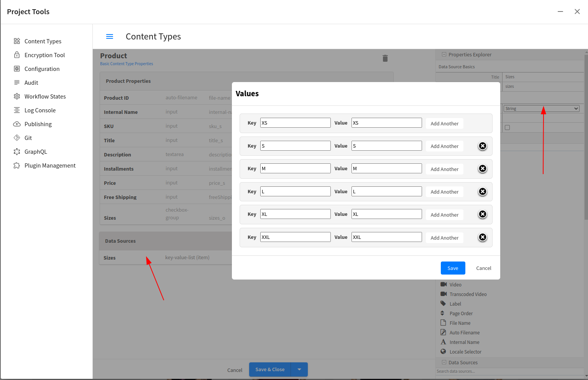Delete the S row using X icon
588x380 pixels.
tap(483, 146)
